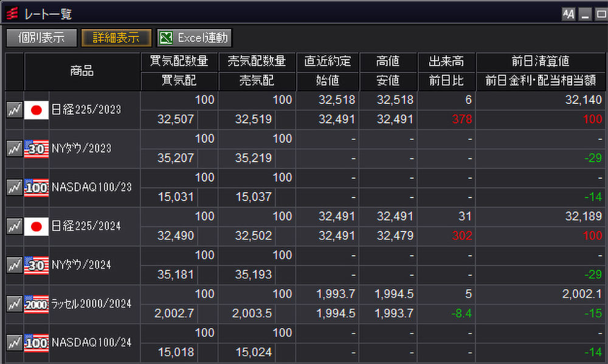Open chart icon for NASDAQ100/23 row
Screen dimensions: 608x364
(x=15, y=188)
